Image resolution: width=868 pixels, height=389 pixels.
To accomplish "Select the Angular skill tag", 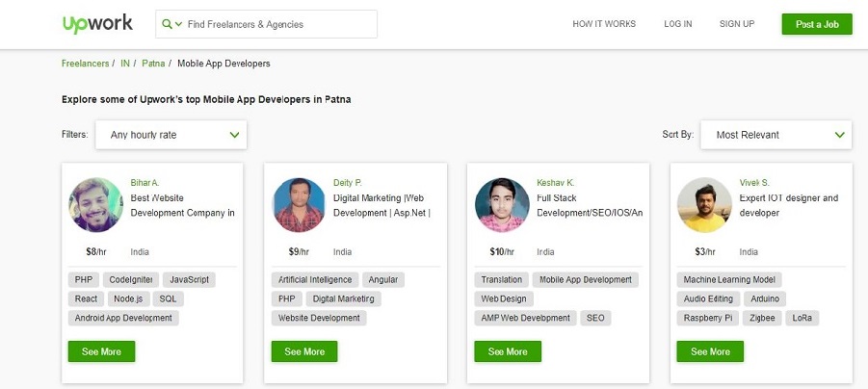I will pyautogui.click(x=383, y=280).
